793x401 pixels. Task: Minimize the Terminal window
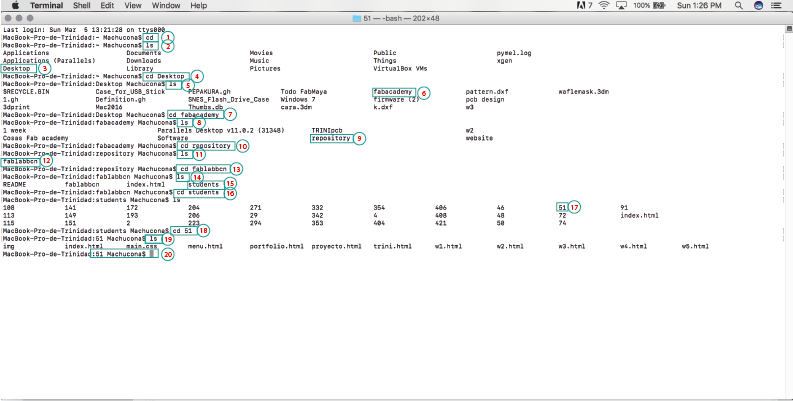[x=19, y=18]
